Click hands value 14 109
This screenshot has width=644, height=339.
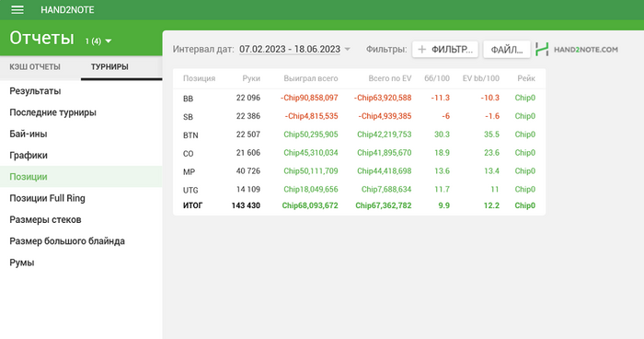[248, 189]
